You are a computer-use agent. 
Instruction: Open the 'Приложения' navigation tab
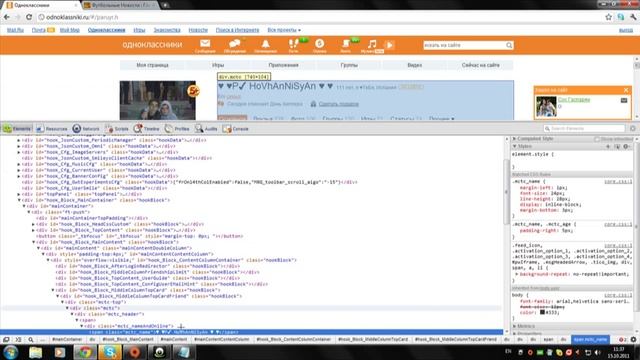(x=284, y=65)
